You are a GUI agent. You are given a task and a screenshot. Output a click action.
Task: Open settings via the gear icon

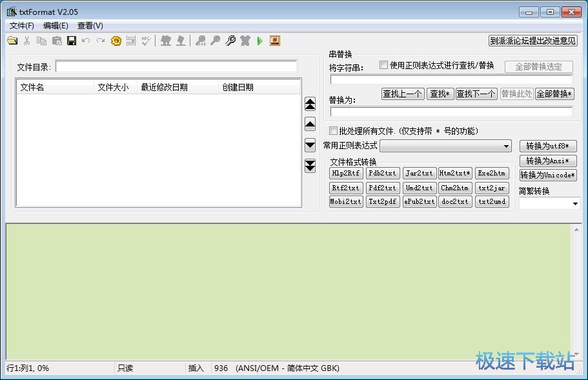pyautogui.click(x=116, y=41)
